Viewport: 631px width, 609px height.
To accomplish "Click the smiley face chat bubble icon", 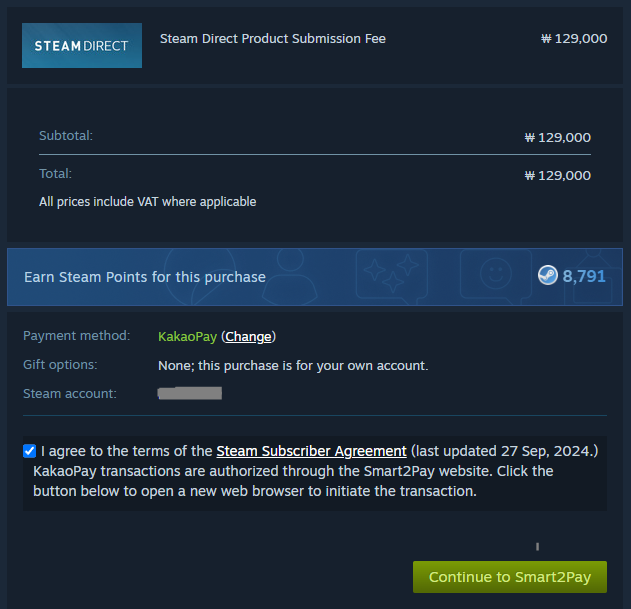I will tap(495, 276).
